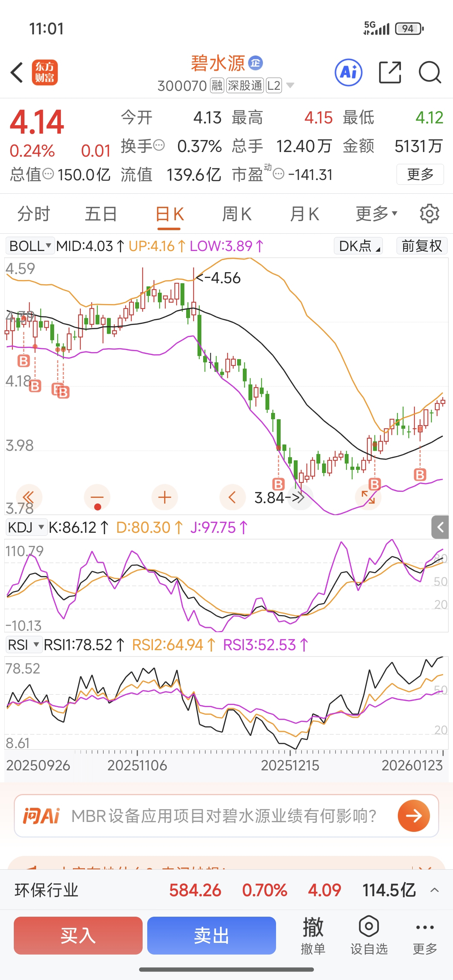
Task: Expand stock code dropdown triangle
Action: 290,85
